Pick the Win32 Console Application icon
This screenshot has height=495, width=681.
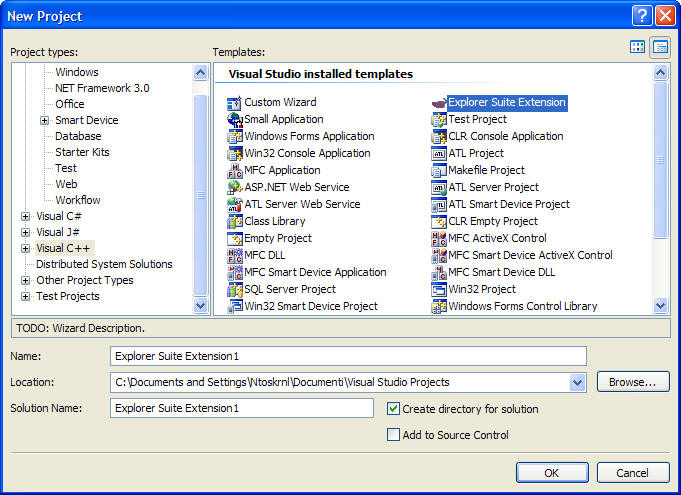pos(235,153)
